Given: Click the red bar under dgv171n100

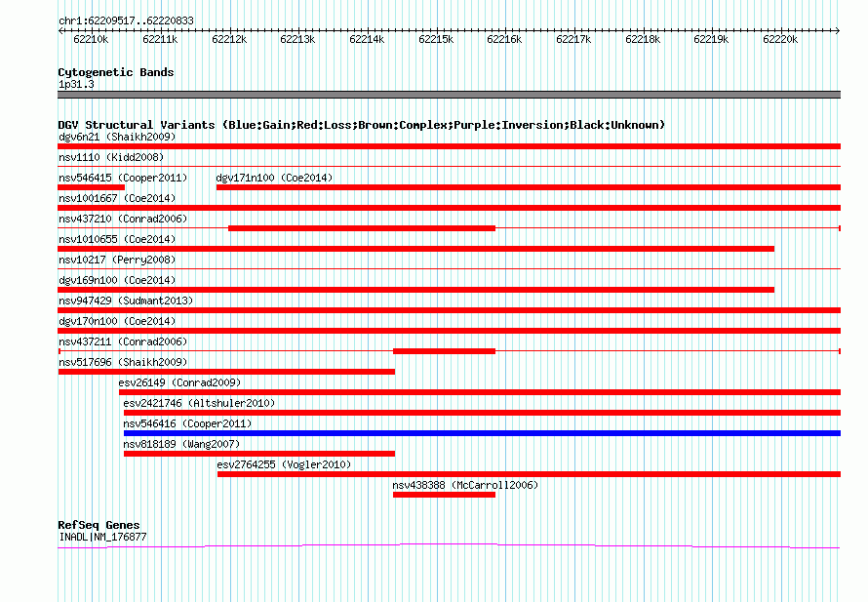Looking at the screenshot, I should click(529, 187).
